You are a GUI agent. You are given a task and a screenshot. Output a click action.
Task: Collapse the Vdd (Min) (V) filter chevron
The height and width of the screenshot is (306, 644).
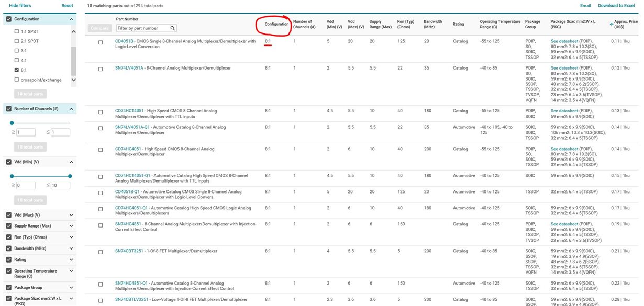pos(71,162)
